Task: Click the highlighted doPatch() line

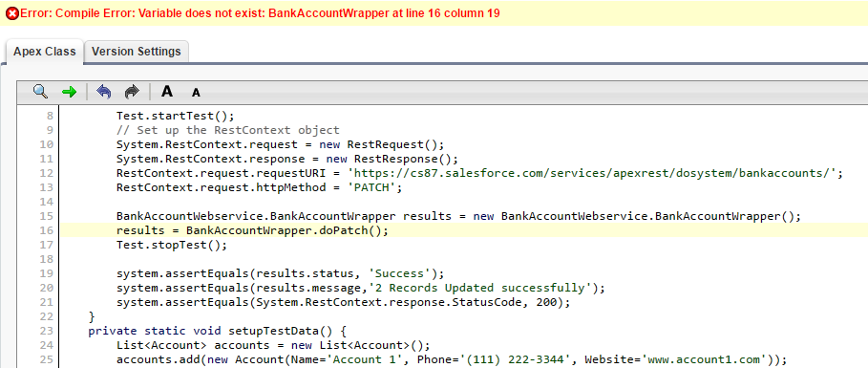Action: [x=252, y=230]
